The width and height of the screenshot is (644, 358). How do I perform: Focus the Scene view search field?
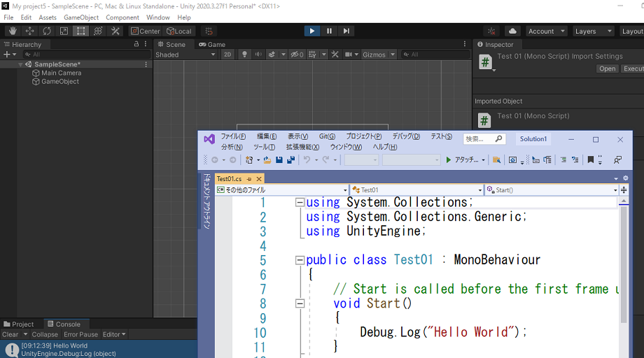coord(435,54)
